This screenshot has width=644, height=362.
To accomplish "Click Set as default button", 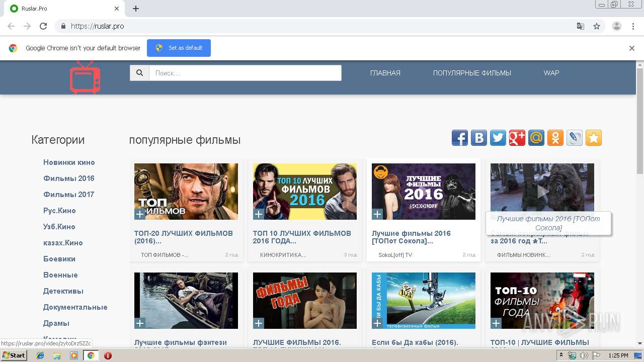I will click(179, 48).
